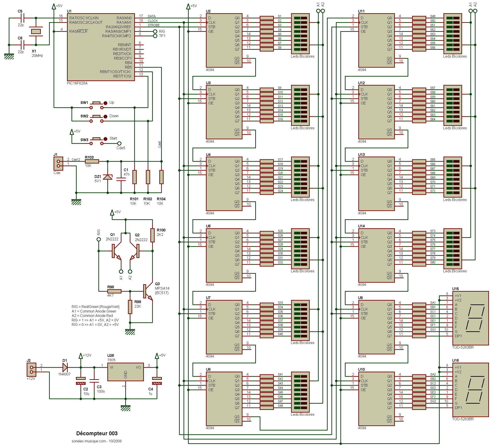Click the DATA net label
The image size is (493, 448).
coord(152,16)
